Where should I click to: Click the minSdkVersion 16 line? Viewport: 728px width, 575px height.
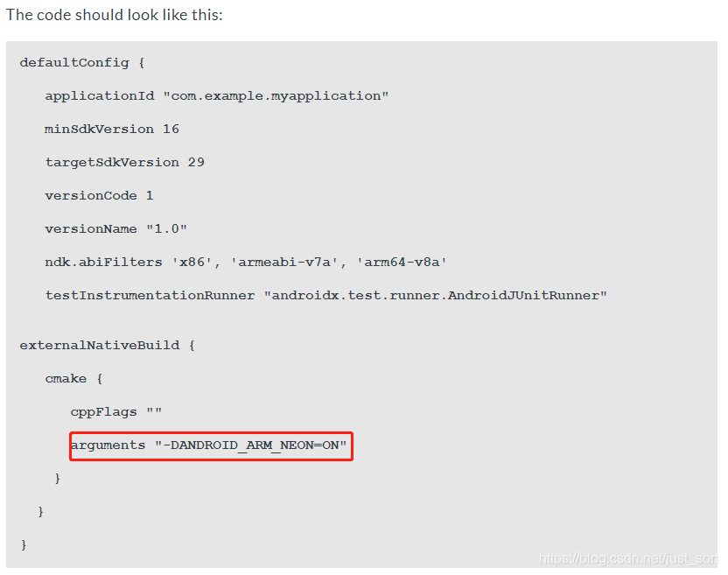[x=112, y=130]
